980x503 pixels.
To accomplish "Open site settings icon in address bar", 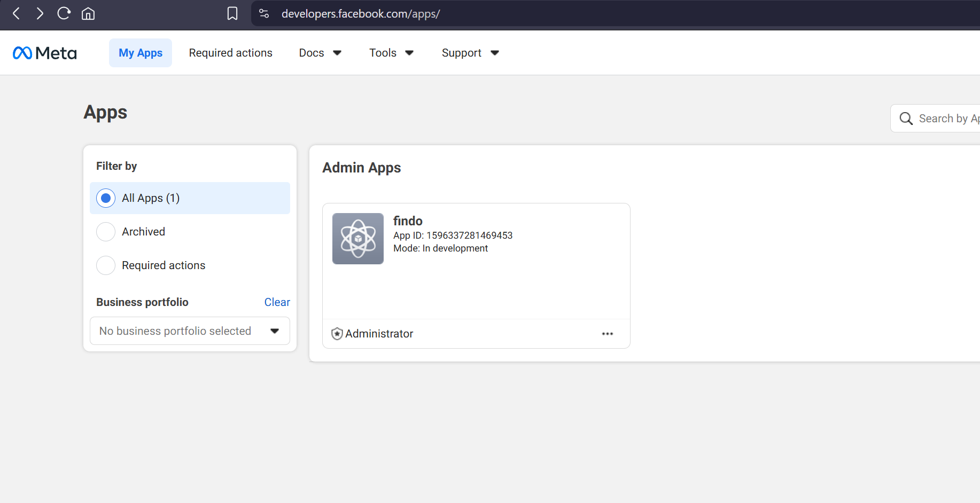I will point(264,13).
